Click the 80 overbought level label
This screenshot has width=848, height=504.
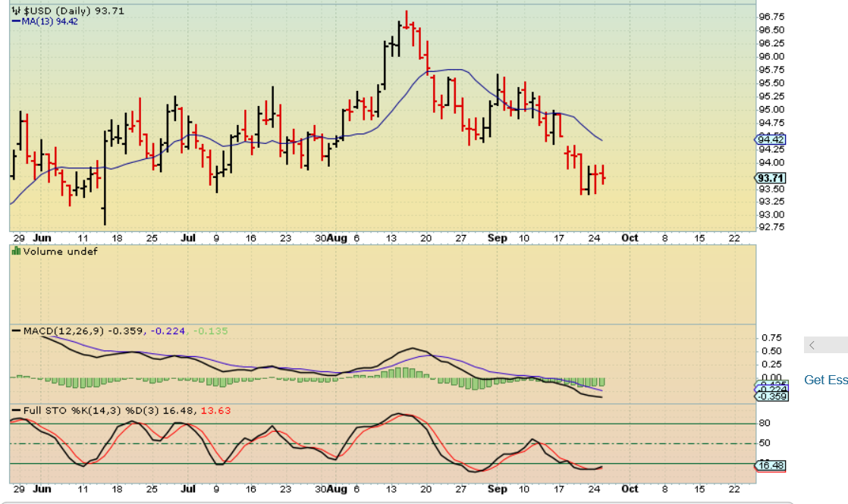pyautogui.click(x=765, y=423)
